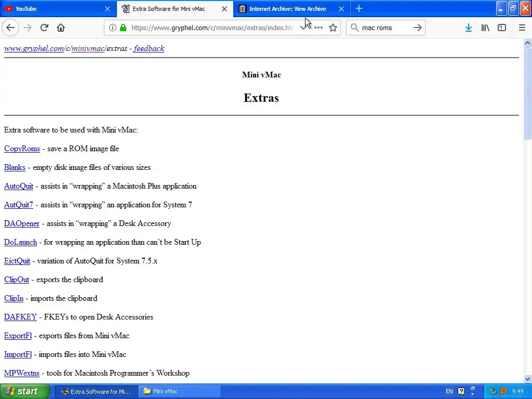The height and width of the screenshot is (399, 532).
Task: Open the Blanks link
Action: pyautogui.click(x=15, y=167)
